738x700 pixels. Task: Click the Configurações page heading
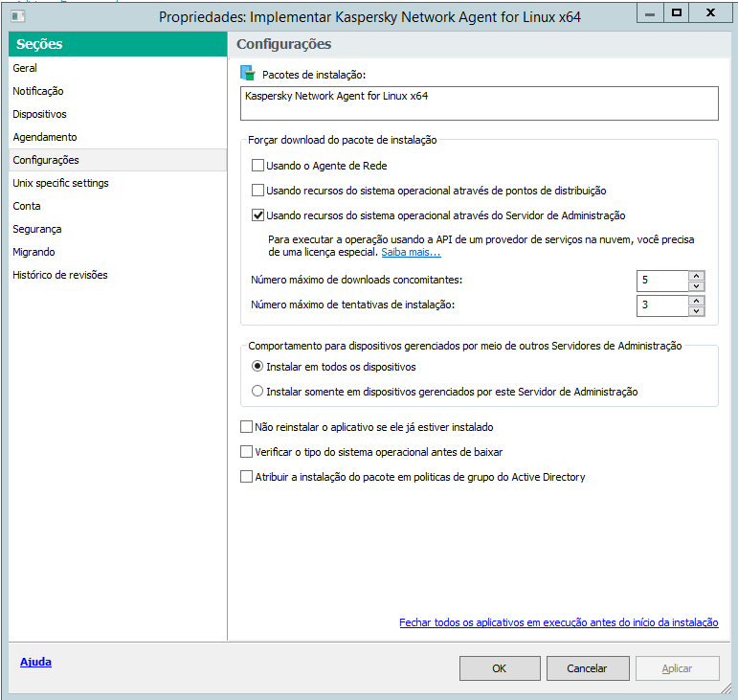(x=284, y=44)
